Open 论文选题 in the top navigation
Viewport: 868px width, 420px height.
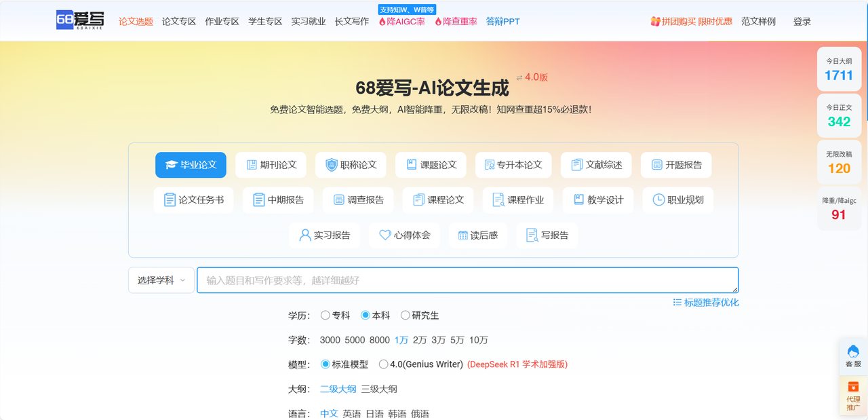coord(136,22)
